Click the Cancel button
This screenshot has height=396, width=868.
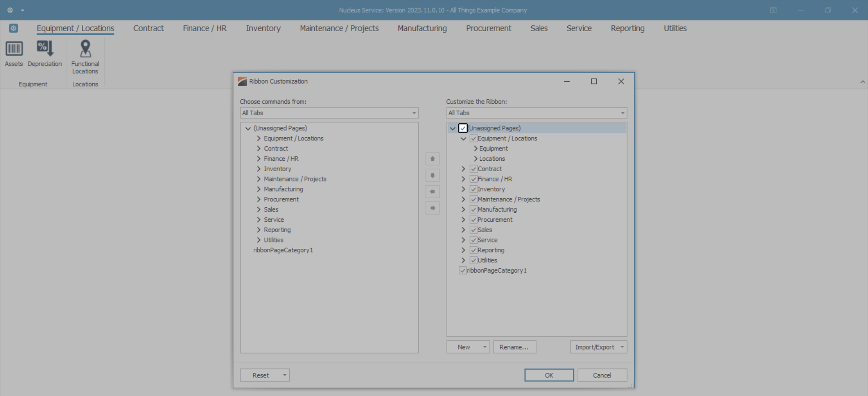[602, 375]
